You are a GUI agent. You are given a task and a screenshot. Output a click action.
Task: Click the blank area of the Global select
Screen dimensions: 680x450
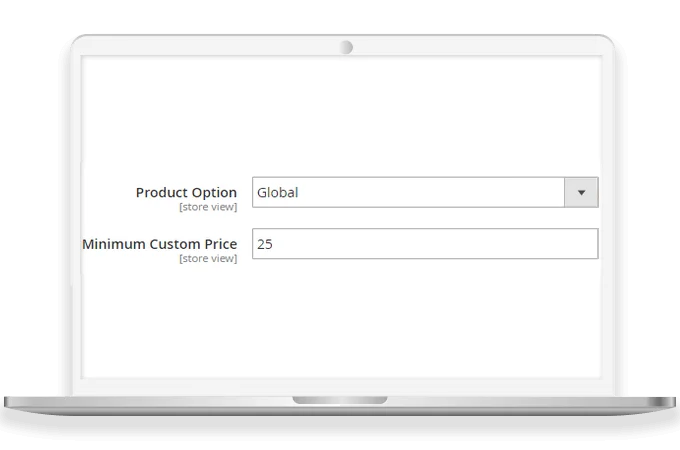click(450, 192)
